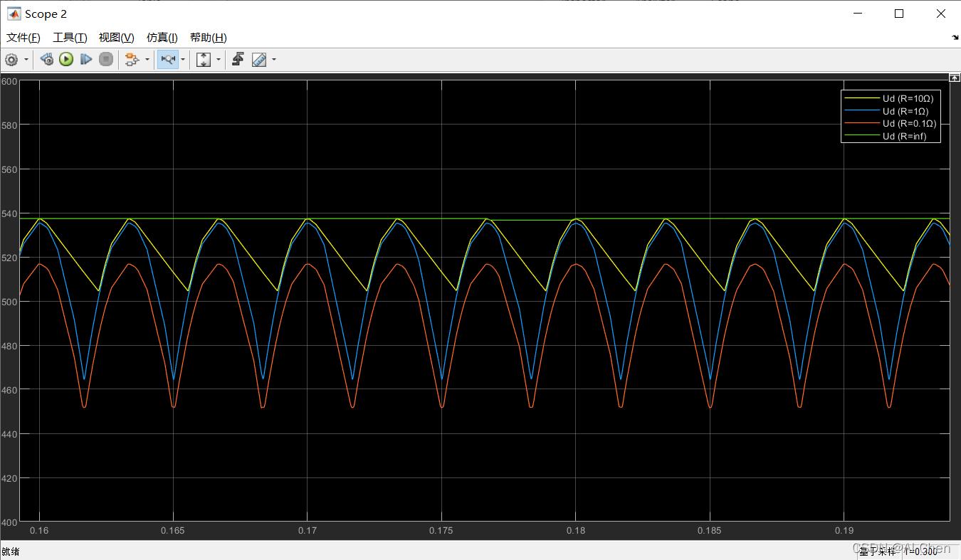The width and height of the screenshot is (961, 560).
Task: Maximize the Scope 2 window
Action: 899,14
